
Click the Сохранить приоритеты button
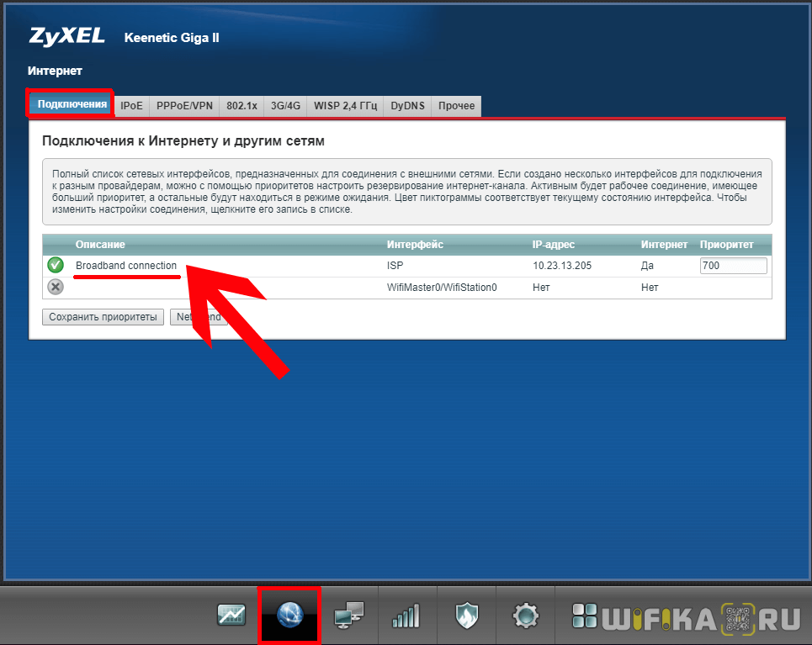[x=103, y=317]
